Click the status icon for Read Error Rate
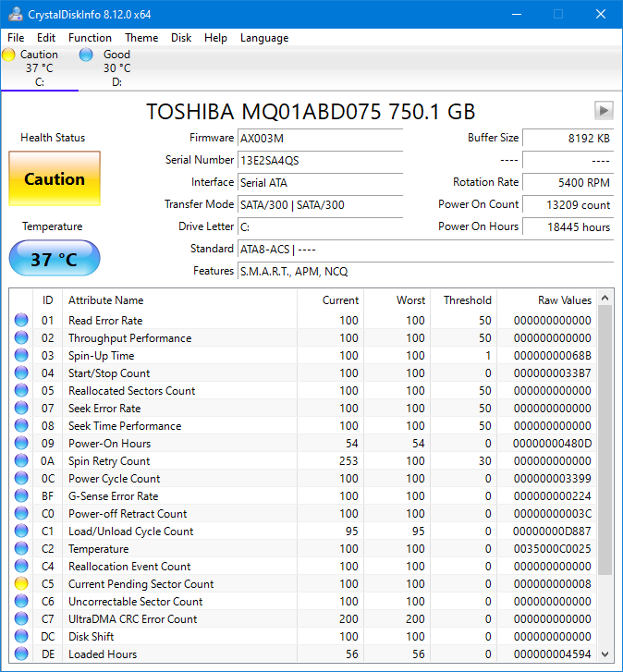Screen dimensions: 623x672 pos(21,320)
